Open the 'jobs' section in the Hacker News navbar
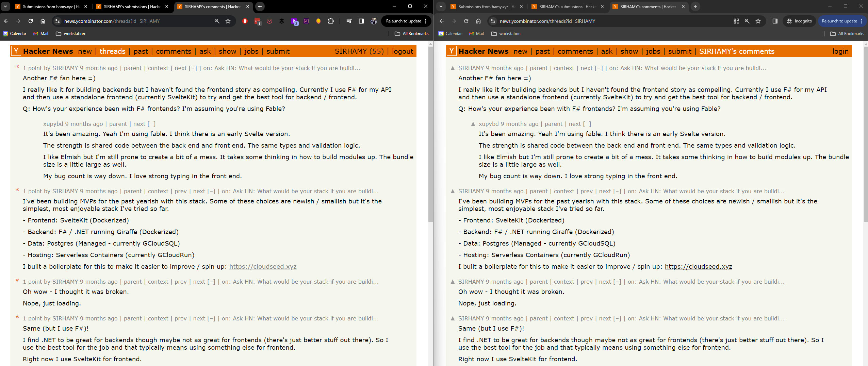 (252, 51)
